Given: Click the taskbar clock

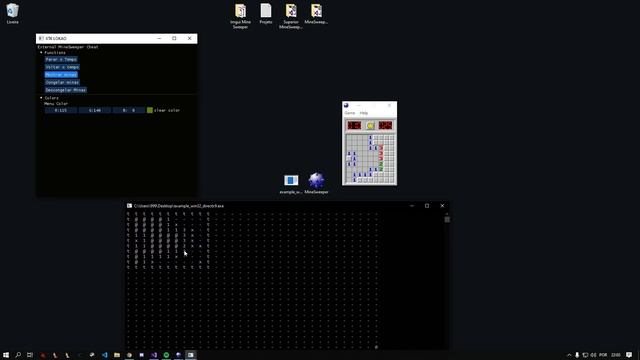Looking at the screenshot, I should coord(616,355).
